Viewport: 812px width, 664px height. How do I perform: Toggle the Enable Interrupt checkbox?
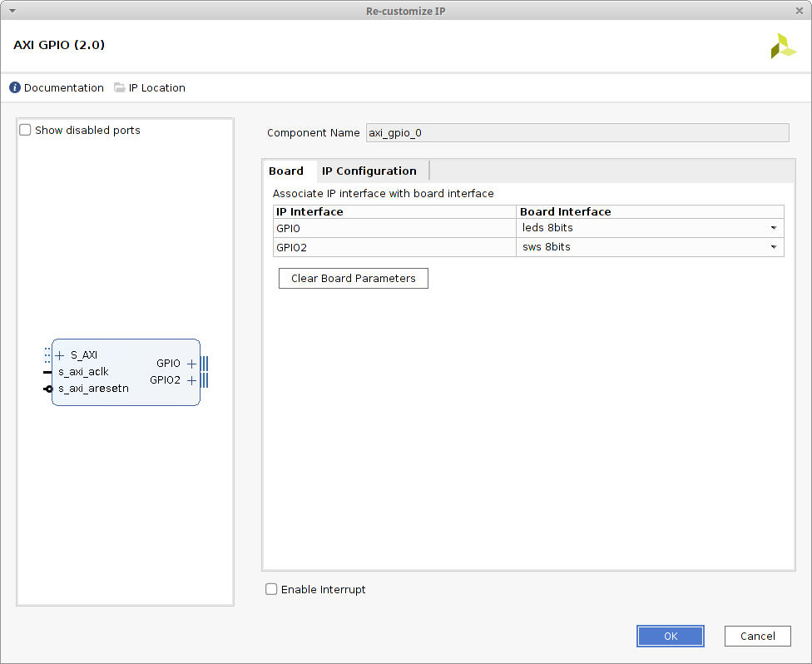271,590
